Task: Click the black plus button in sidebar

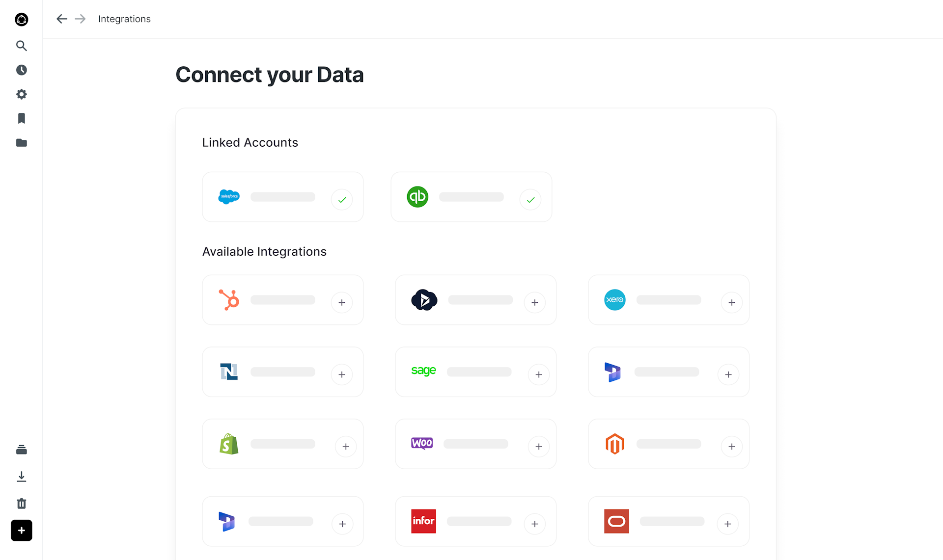Action: 21,531
